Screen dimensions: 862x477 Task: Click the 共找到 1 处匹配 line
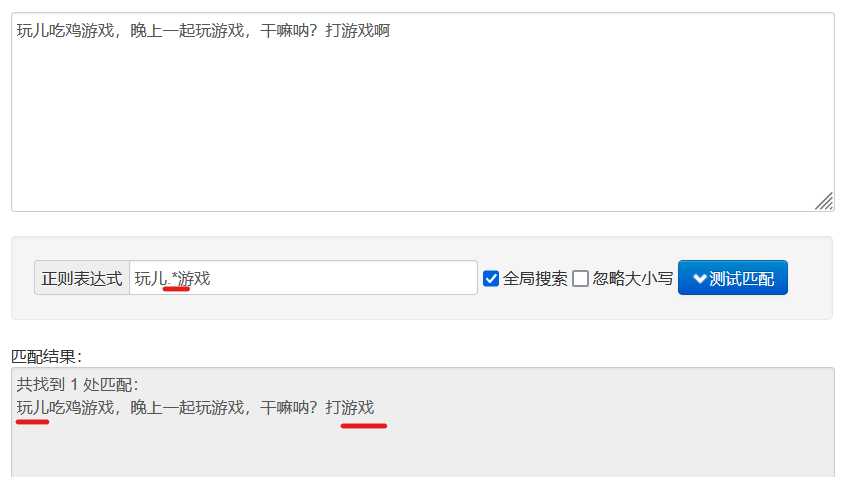click(x=78, y=385)
